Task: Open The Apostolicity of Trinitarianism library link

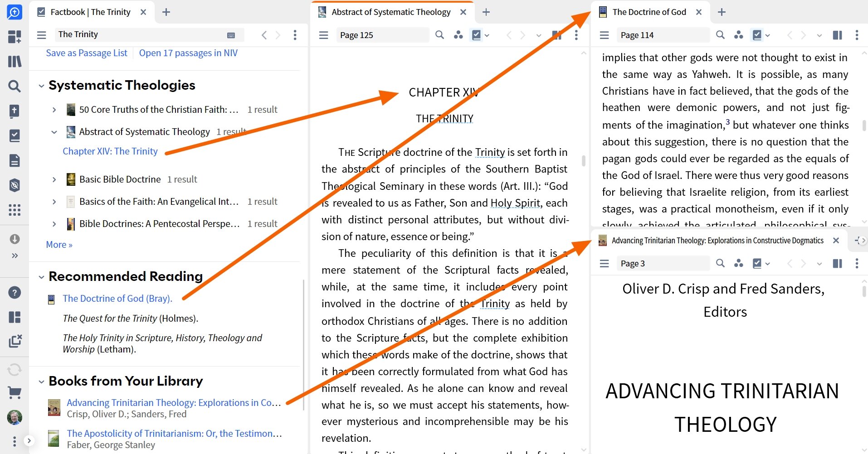Action: (x=174, y=434)
